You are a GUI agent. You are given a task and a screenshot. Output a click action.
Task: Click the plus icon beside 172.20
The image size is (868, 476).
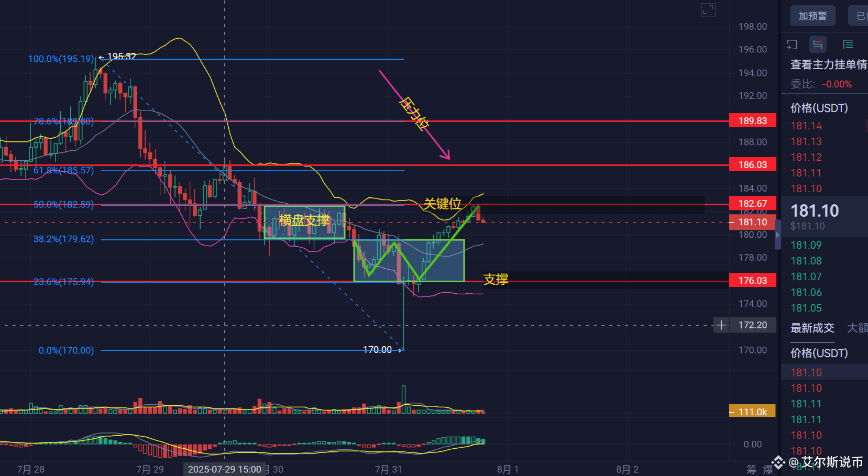(x=721, y=325)
